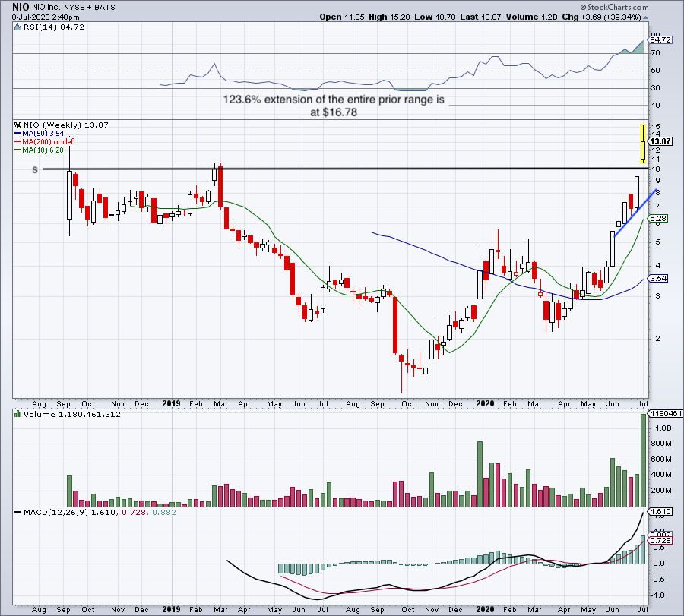Click the candlestick icon next to NIO (Weekly)
Viewport: 684px width, 616px height.
coord(18,125)
